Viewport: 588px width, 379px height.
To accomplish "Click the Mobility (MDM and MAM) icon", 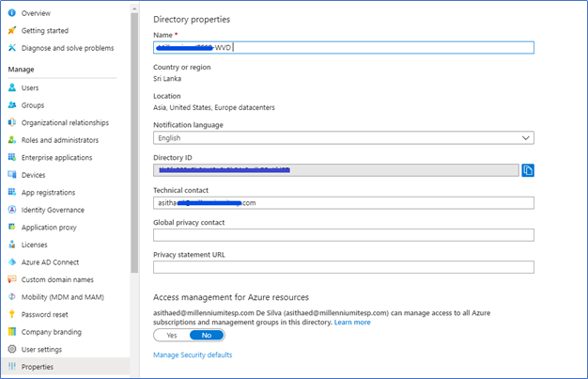I will (x=12, y=297).
